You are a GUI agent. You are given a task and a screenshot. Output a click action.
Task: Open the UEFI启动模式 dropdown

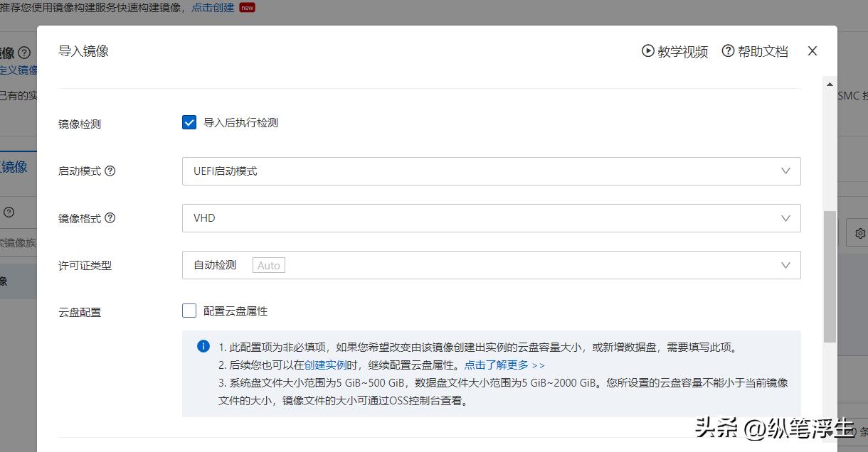click(491, 171)
